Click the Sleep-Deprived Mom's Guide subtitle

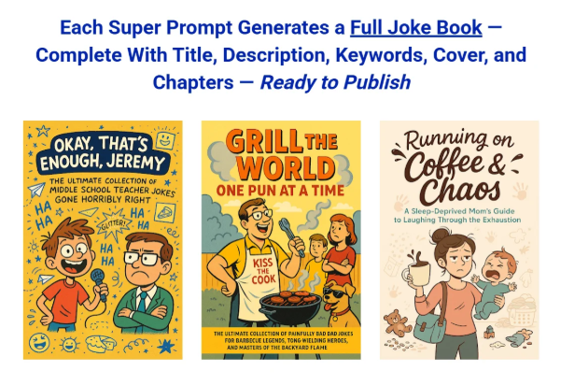point(457,216)
